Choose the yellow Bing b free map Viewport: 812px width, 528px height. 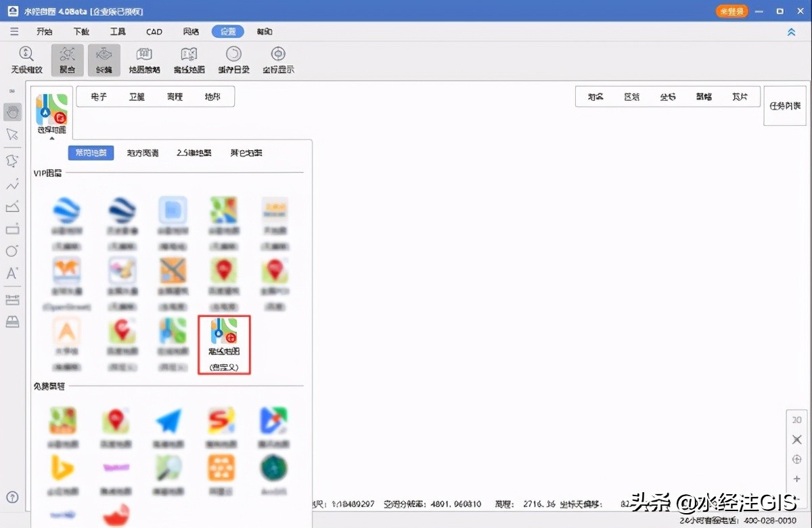coord(62,474)
